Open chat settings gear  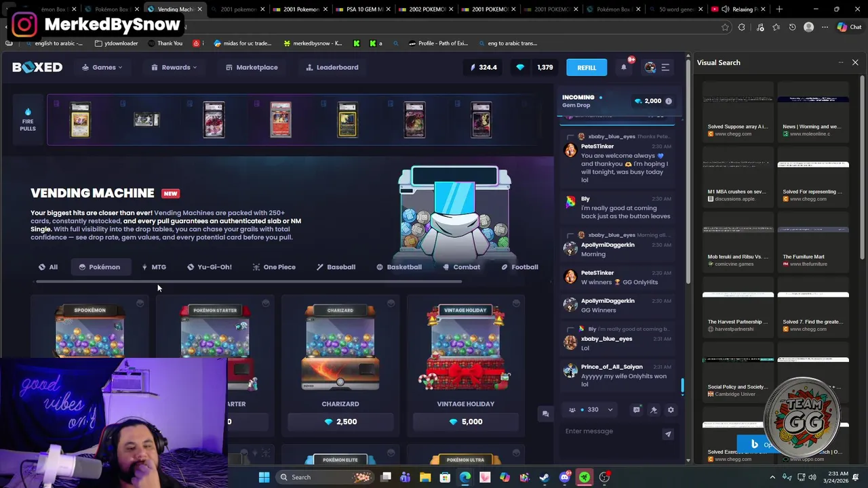[671, 409]
